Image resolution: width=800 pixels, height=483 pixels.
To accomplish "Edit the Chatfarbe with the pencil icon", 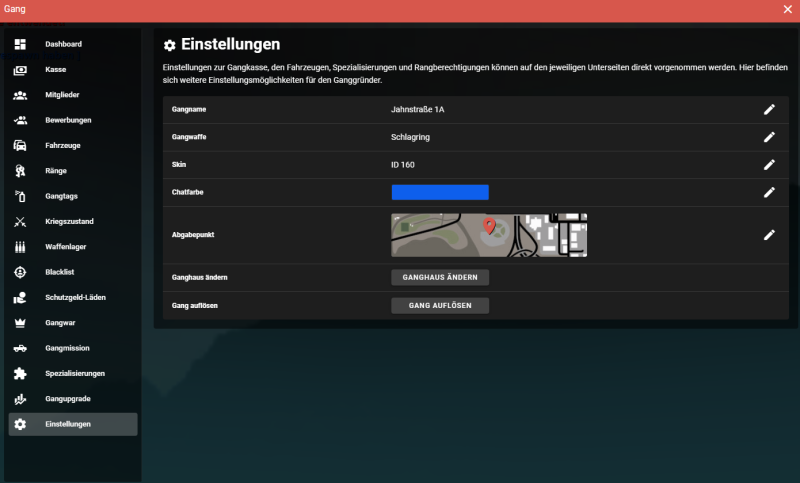I will (x=769, y=192).
